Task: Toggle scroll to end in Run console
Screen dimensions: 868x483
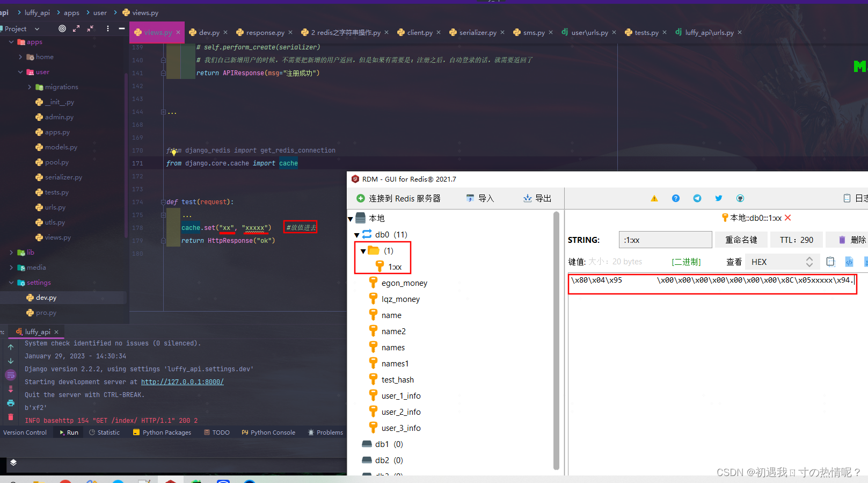Action: [x=11, y=389]
